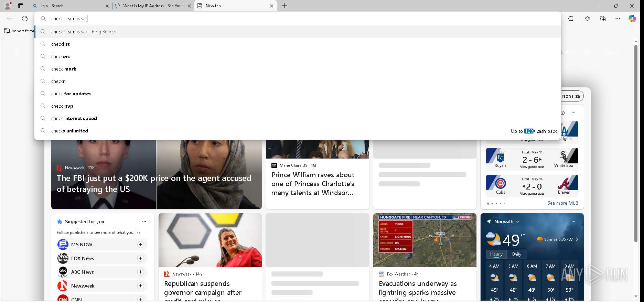Open MS NOW publisher logo
The image size is (644, 302).
63,245
